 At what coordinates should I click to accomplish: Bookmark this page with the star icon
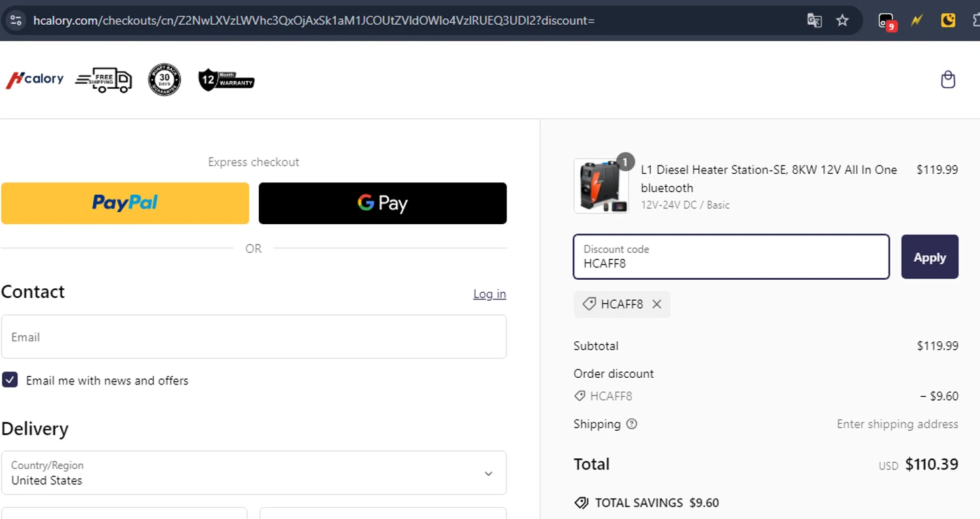click(x=843, y=20)
